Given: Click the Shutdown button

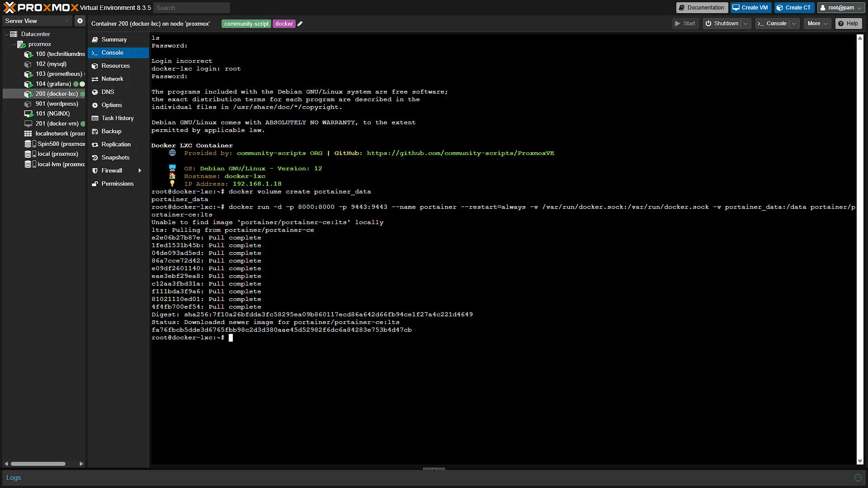Looking at the screenshot, I should coord(722,23).
